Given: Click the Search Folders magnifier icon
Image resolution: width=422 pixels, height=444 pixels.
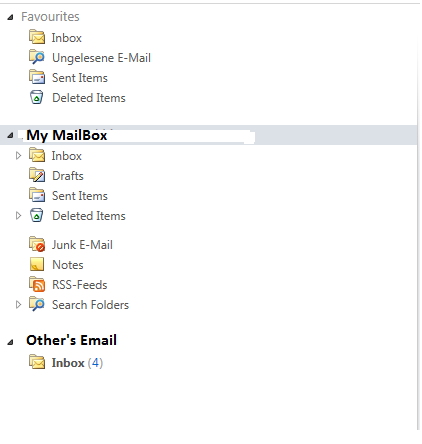Looking at the screenshot, I should point(37,304).
